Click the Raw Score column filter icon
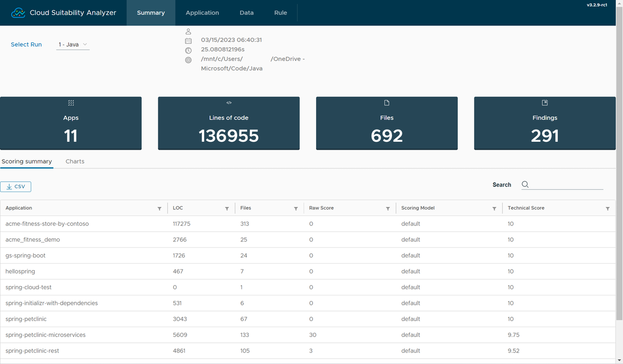 388,208
